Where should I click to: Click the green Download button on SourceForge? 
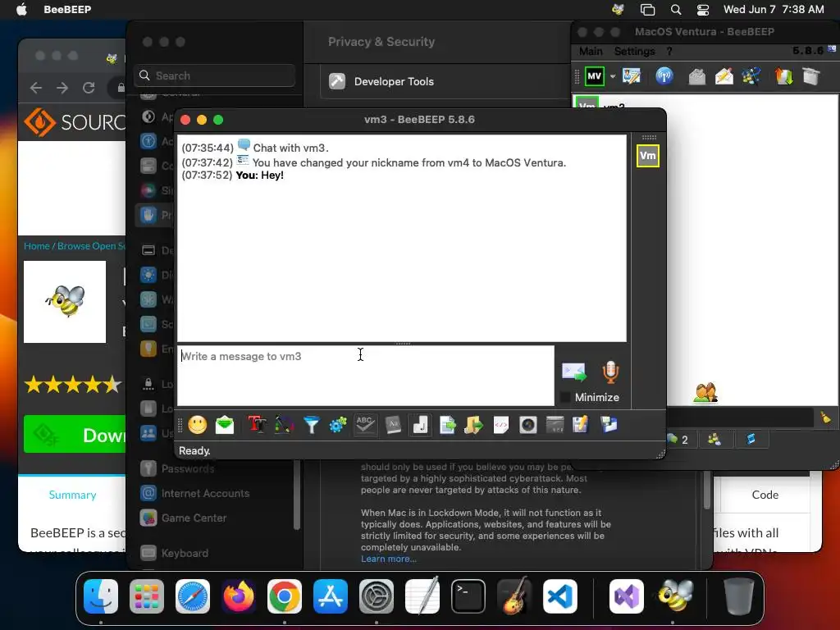pyautogui.click(x=75, y=435)
